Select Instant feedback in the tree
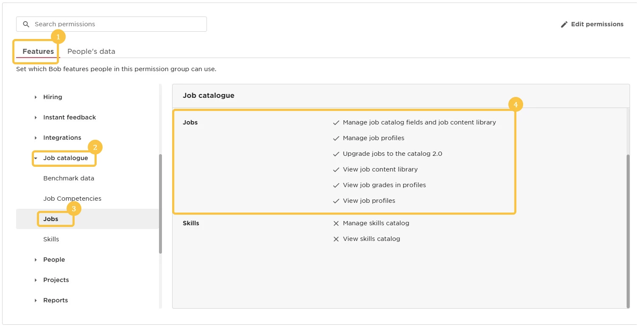This screenshot has width=644, height=329. (70, 117)
